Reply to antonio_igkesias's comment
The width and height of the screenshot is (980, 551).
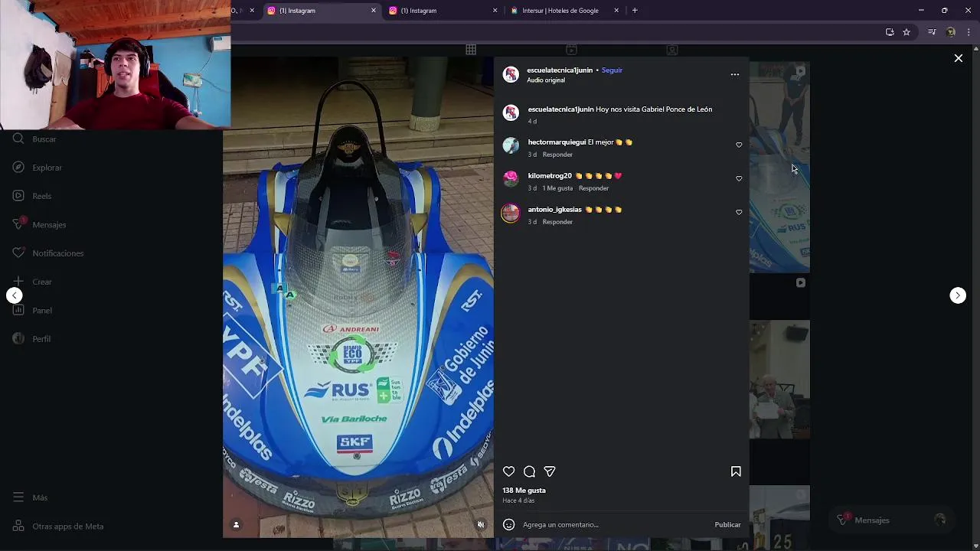[557, 222]
